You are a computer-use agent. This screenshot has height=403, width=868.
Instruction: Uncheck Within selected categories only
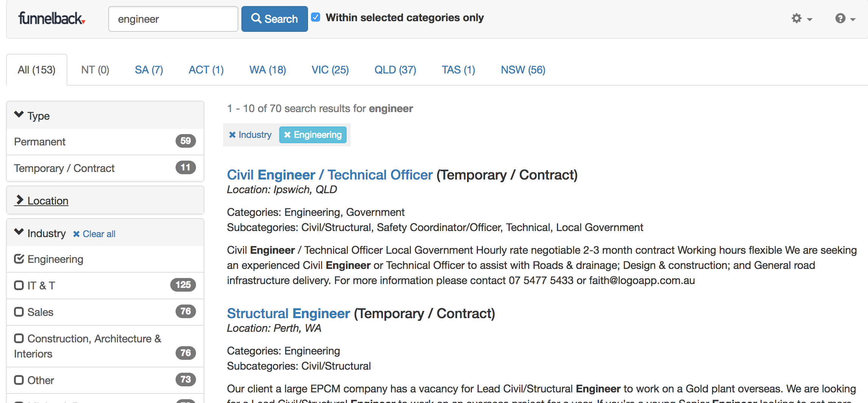click(x=316, y=17)
